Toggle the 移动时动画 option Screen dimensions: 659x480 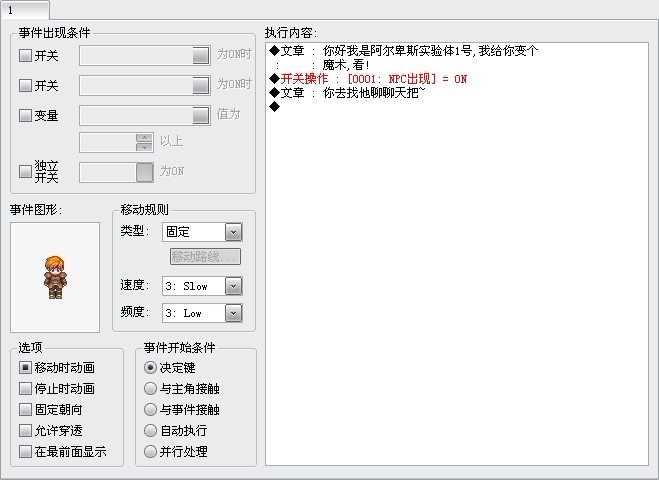[57, 368]
